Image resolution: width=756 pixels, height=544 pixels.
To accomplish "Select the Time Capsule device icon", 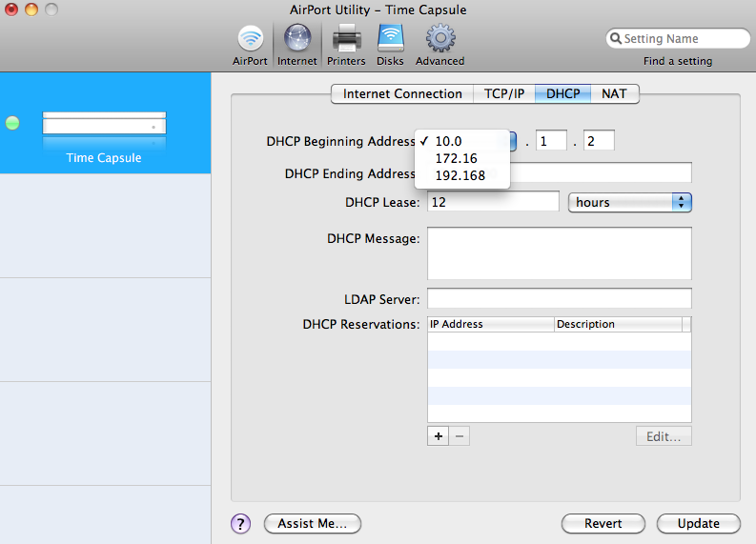I will (x=104, y=131).
